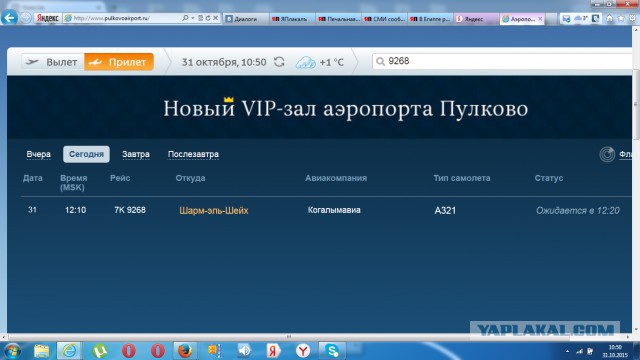Go back with the browser Back arrow
The height and width of the screenshot is (360, 640).
[9, 18]
